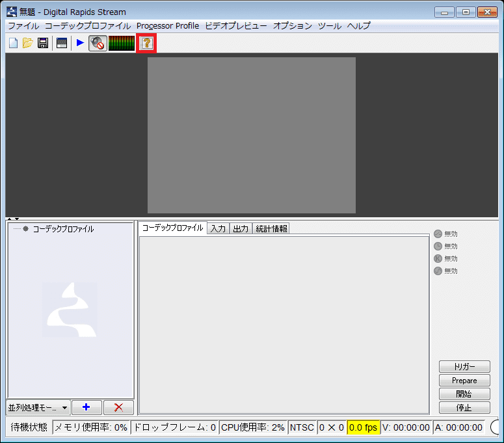The image size is (504, 443).
Task: Open the コーデックプロファイル menu
Action: 87,26
